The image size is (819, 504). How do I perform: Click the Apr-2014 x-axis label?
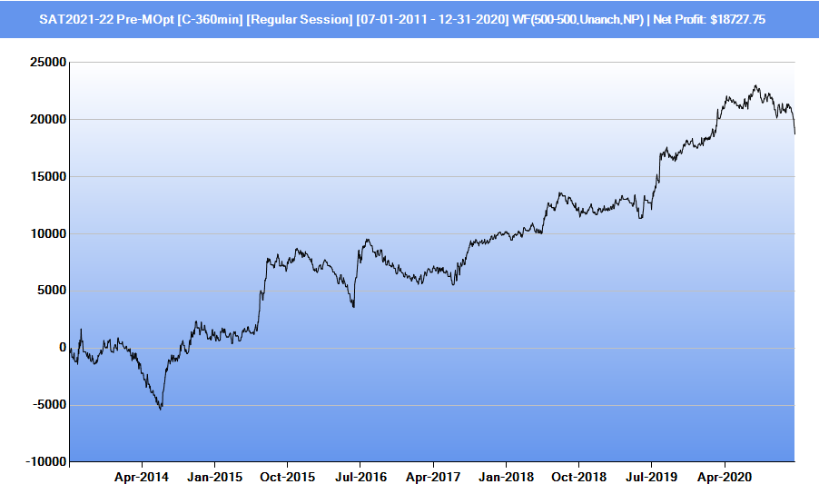(142, 477)
